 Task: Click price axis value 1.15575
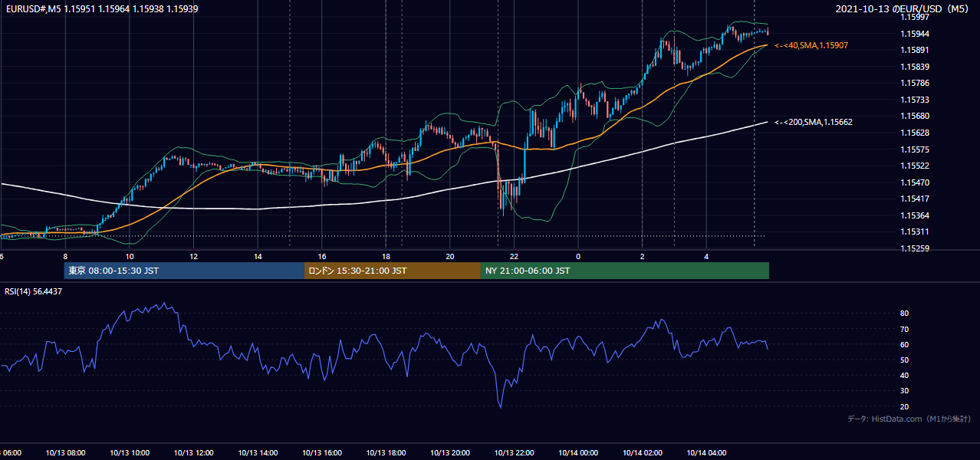915,149
